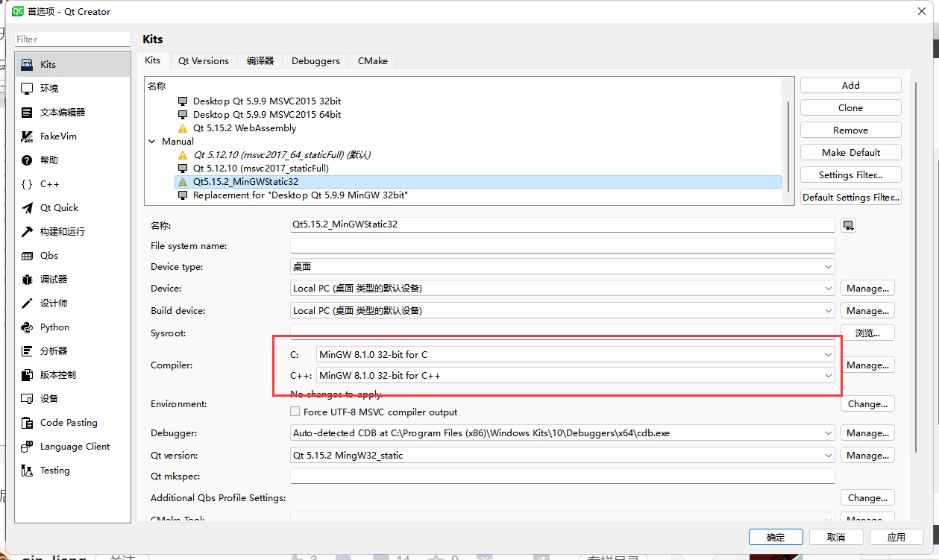Screen dimensions: 939x560
Task: Open Default Settings Filter... button
Action: 851,198
